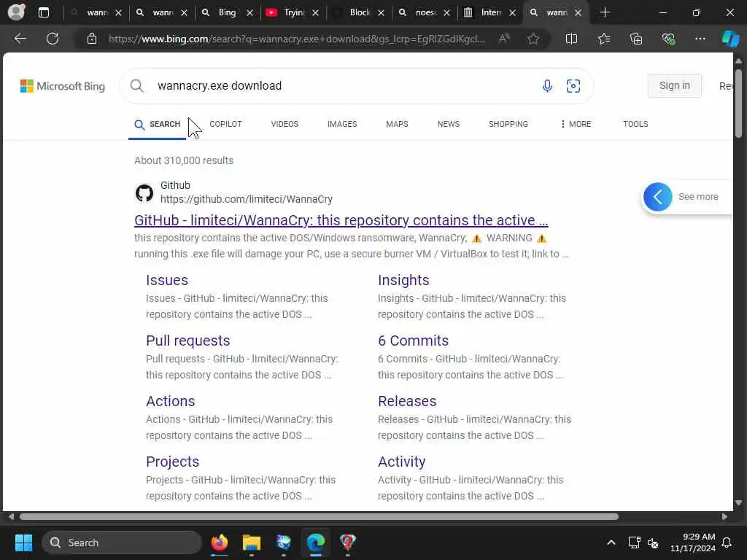
Task: View site information lock icon
Action: (x=92, y=39)
